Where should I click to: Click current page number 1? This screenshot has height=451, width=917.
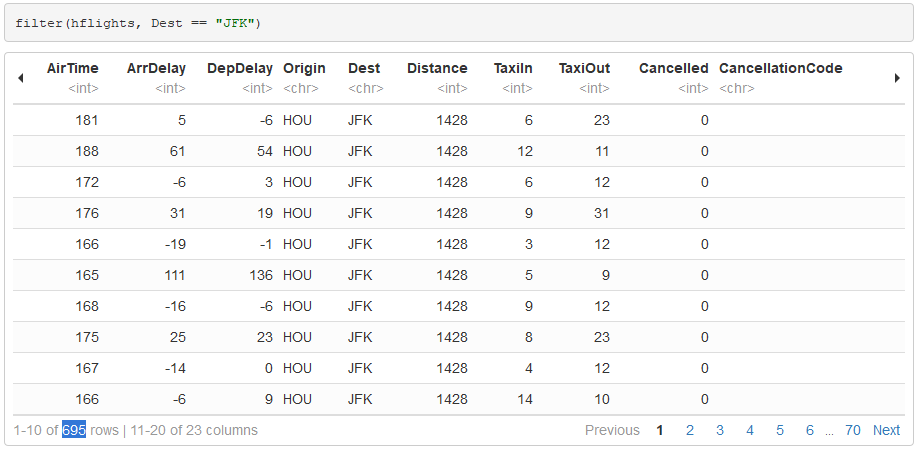tap(660, 431)
